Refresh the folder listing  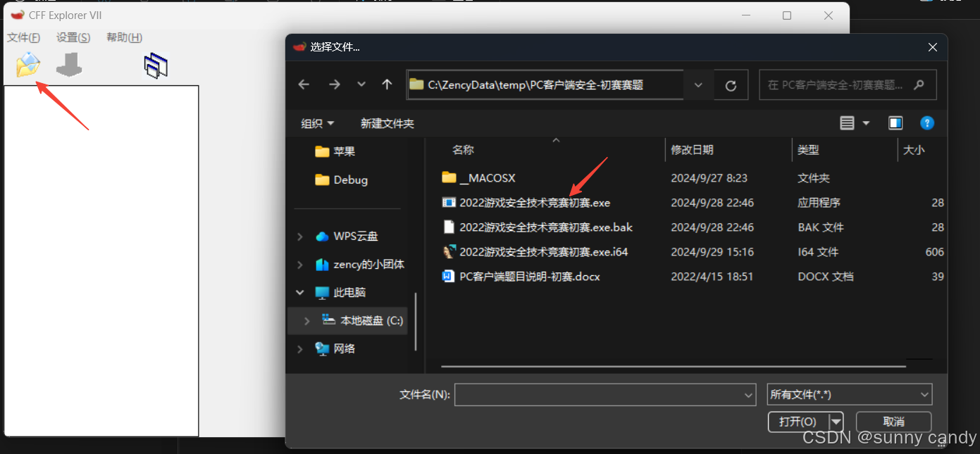[731, 85]
